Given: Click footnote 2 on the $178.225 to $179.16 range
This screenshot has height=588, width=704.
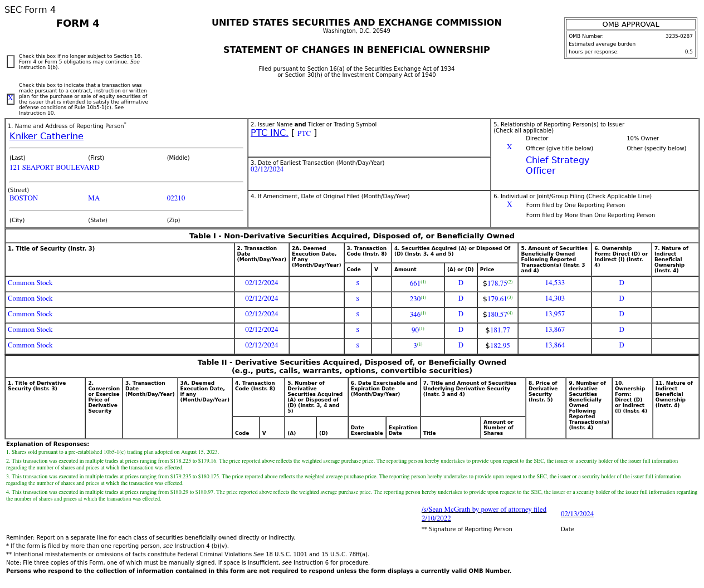Looking at the screenshot, I should coord(342,464).
